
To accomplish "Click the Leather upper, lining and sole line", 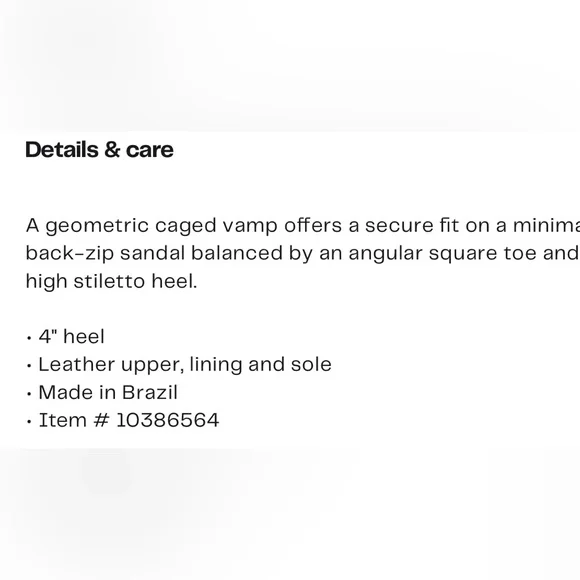I will (x=179, y=365).
